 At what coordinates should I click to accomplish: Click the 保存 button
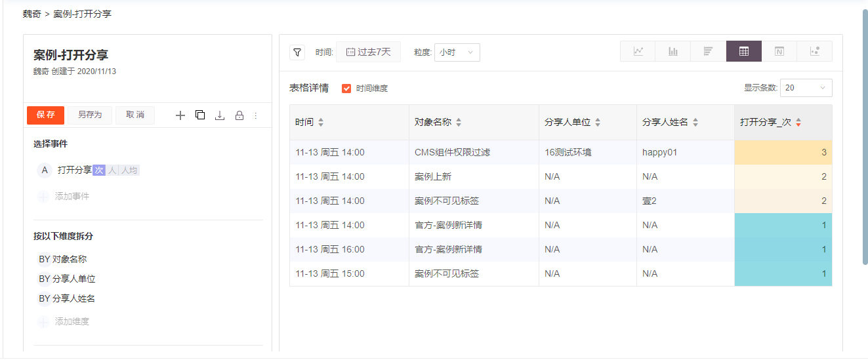point(46,115)
